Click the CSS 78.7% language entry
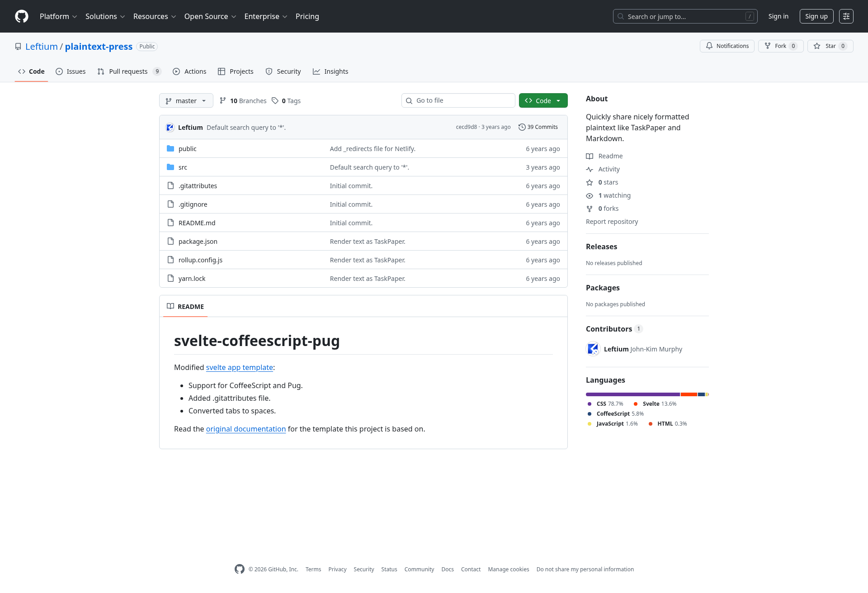 pos(605,404)
